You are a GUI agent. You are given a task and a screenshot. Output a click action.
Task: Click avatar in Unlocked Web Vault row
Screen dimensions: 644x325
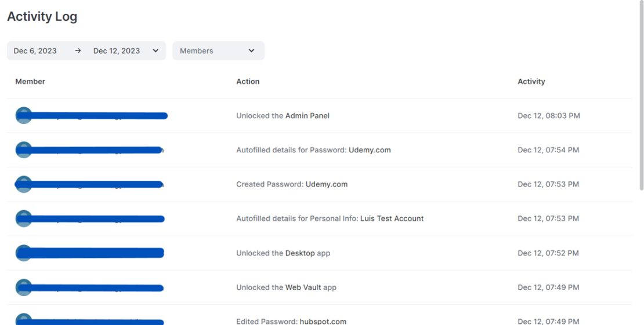(23, 287)
